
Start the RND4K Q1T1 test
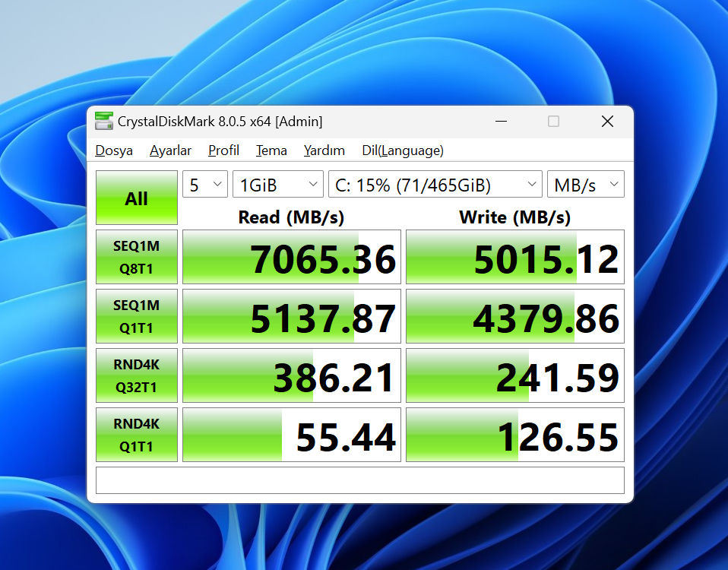[x=137, y=435]
